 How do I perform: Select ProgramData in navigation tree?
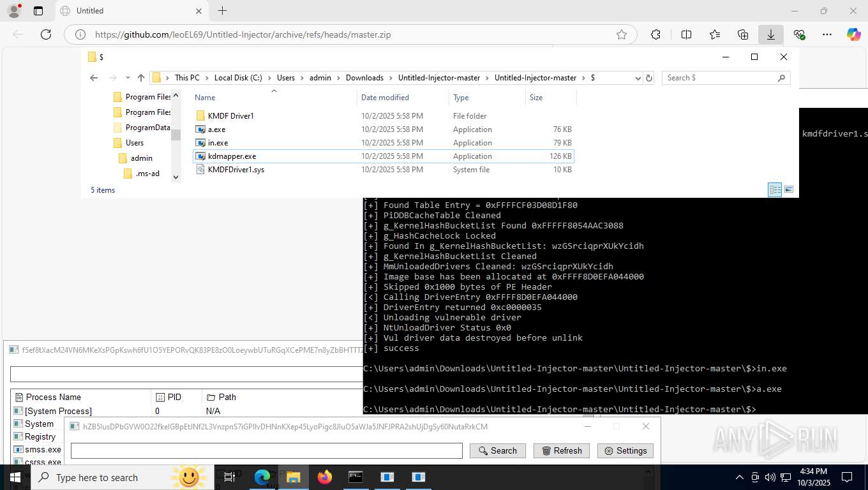tap(141, 128)
